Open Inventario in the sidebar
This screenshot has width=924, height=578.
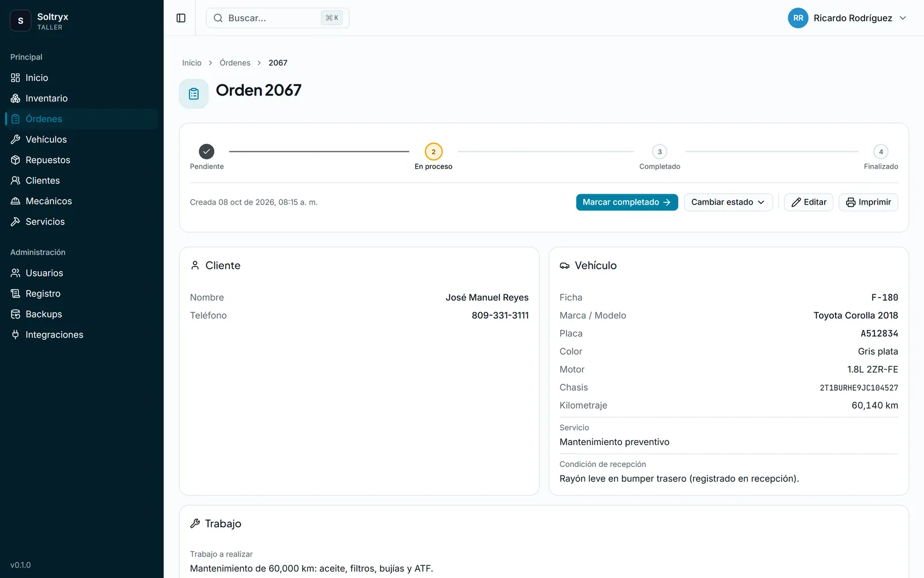pos(81,98)
